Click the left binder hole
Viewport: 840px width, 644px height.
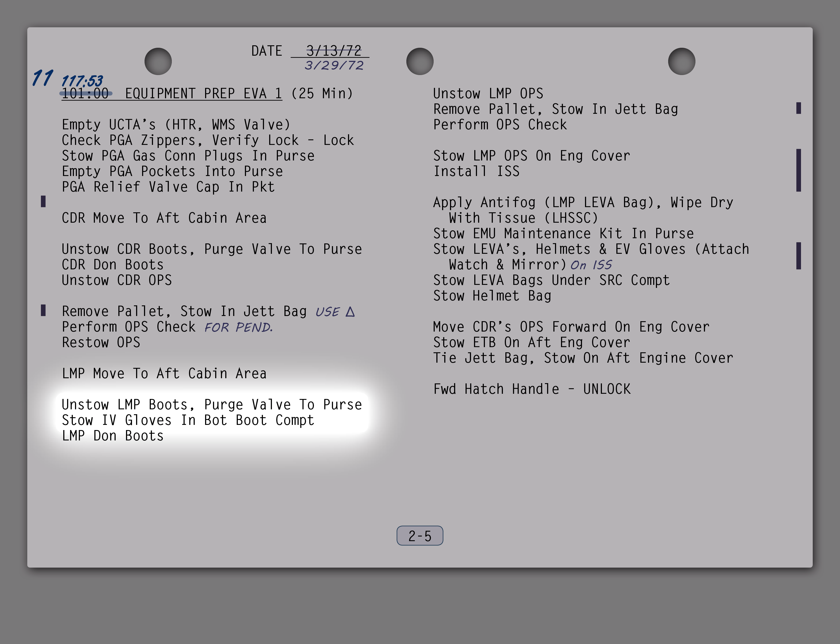(158, 61)
